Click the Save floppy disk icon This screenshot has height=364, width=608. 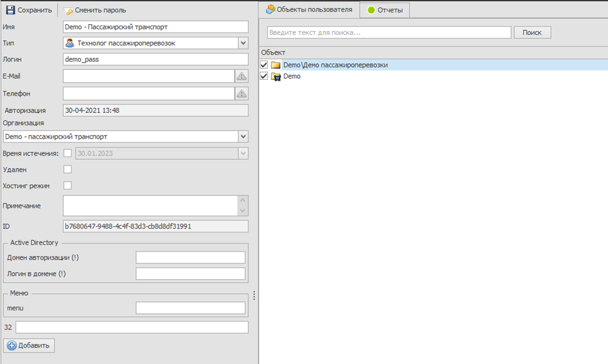10,10
